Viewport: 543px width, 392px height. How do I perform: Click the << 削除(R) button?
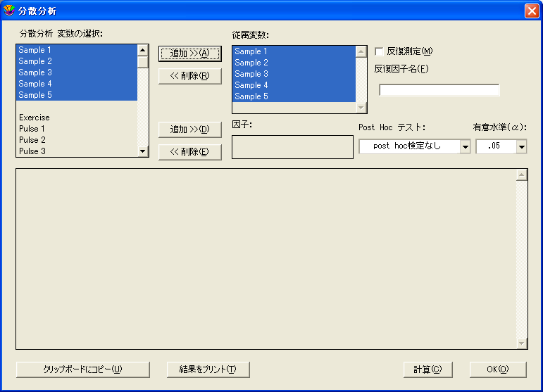189,76
